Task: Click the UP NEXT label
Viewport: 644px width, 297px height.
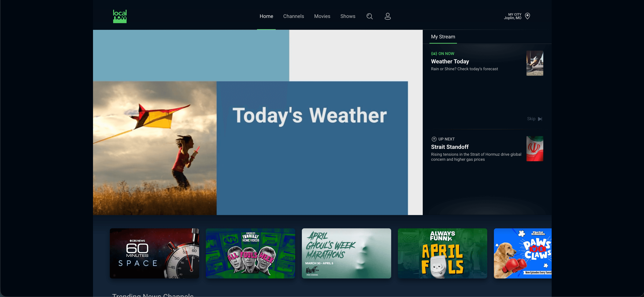Action: 447,139
